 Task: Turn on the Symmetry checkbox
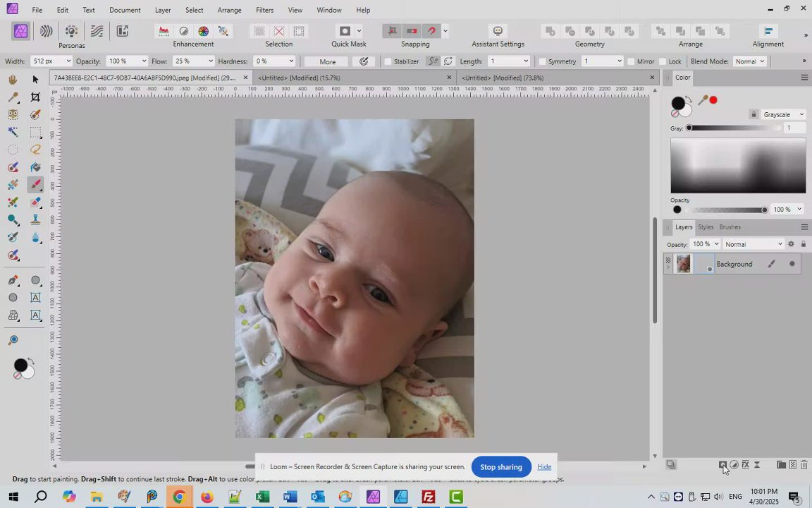pos(542,61)
